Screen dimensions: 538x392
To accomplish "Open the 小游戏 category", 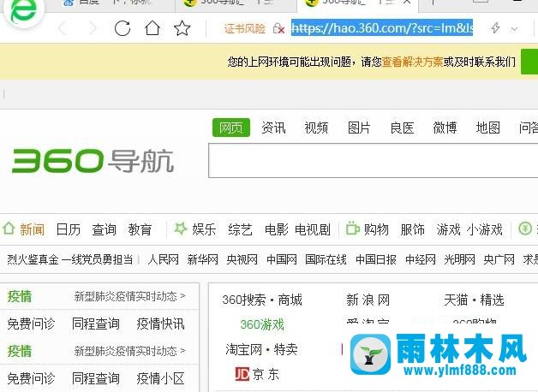I will pos(485,229).
